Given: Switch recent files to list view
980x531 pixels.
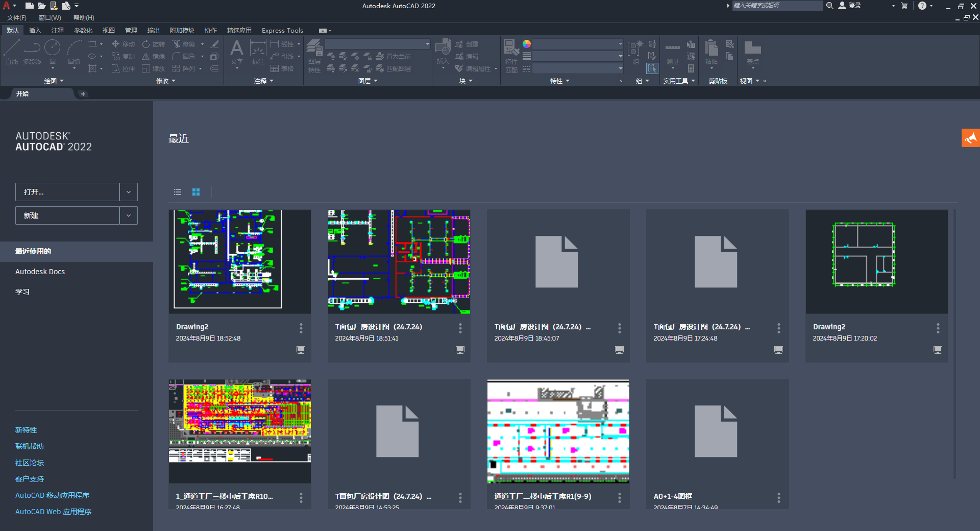Looking at the screenshot, I should pyautogui.click(x=178, y=192).
